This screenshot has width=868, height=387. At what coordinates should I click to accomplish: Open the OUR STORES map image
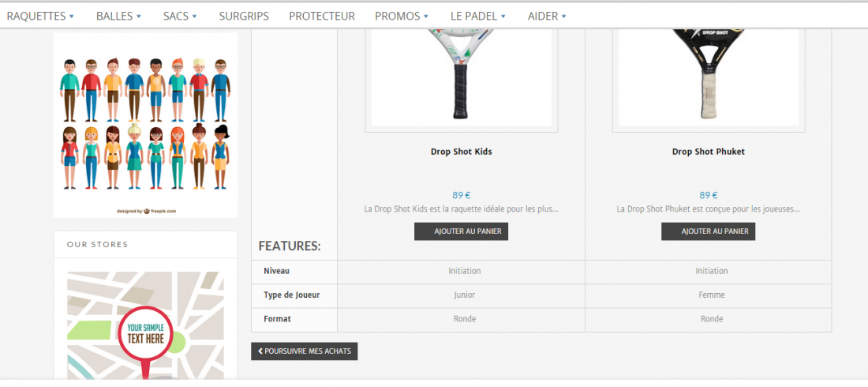pyautogui.click(x=146, y=325)
